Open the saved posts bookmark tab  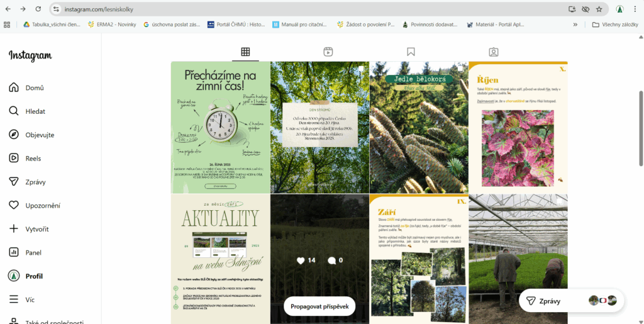pos(411,52)
